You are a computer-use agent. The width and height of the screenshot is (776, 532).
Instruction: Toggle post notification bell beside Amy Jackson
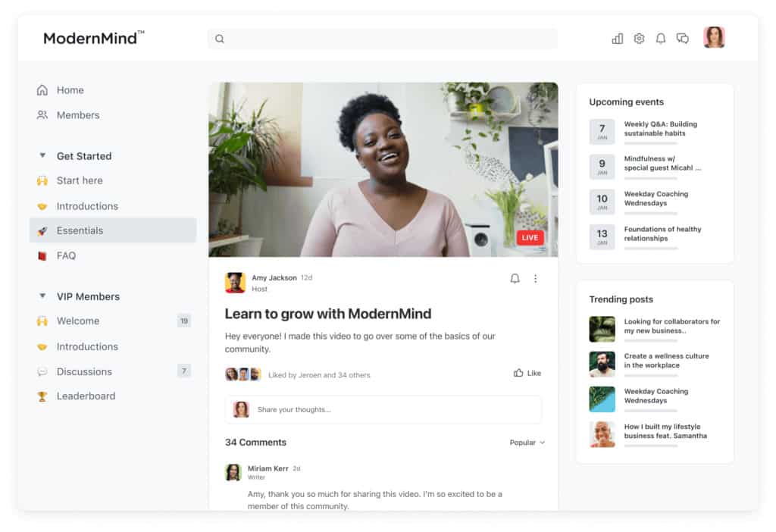pos(515,279)
